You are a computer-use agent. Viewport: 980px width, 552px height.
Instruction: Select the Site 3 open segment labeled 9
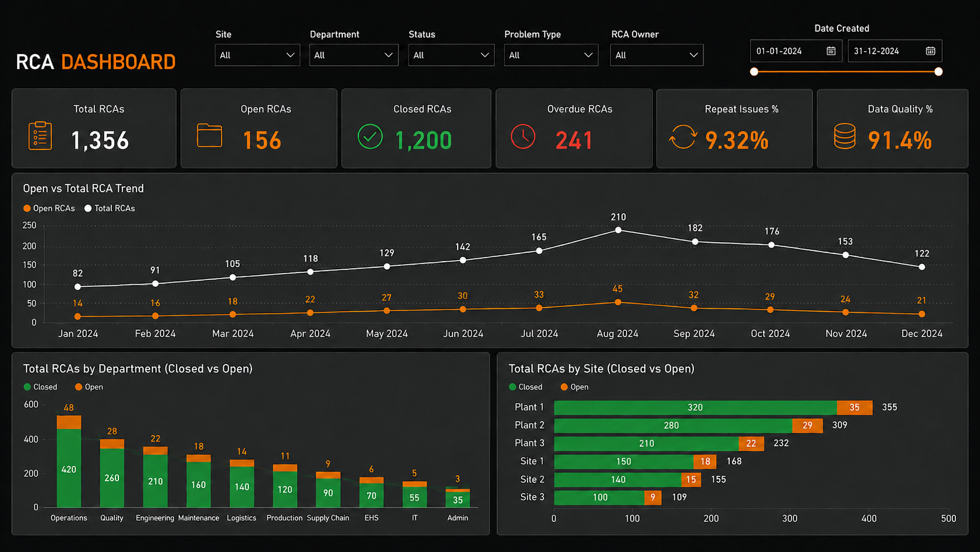click(x=653, y=497)
